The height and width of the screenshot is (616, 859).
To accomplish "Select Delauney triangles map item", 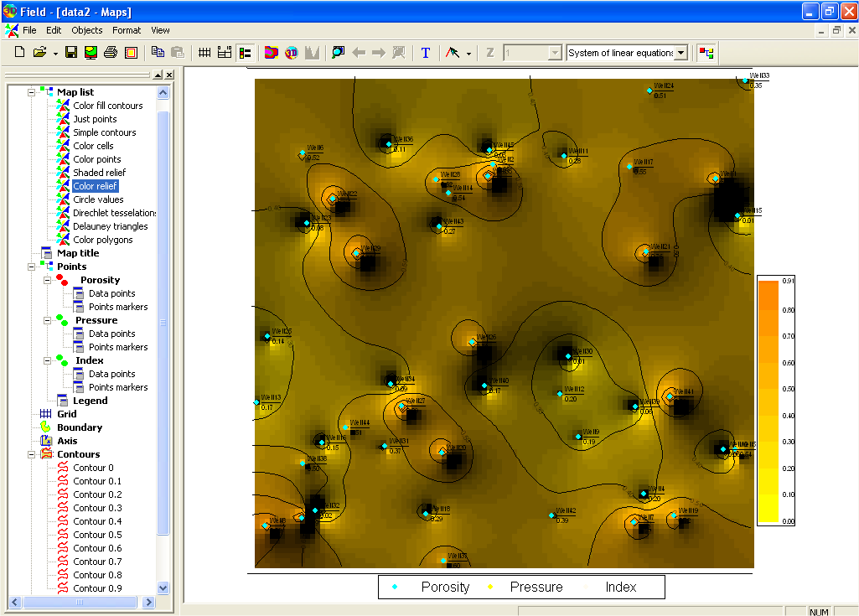I will point(110,226).
